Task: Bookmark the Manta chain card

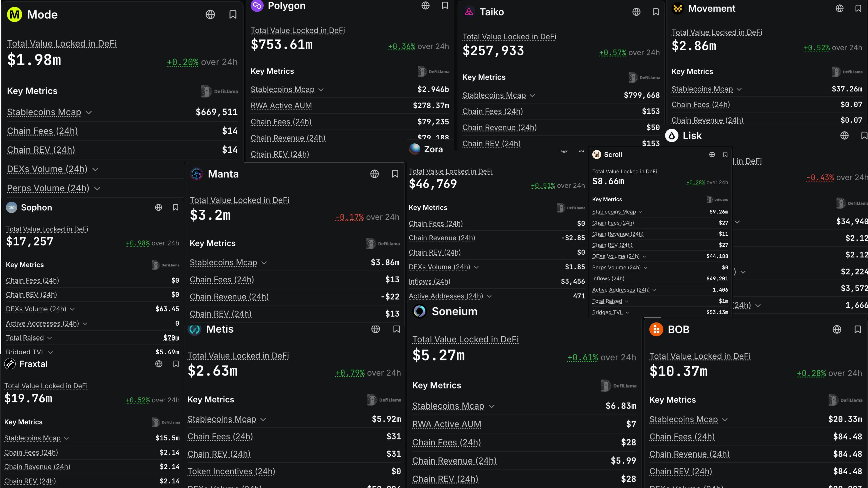Action: click(395, 174)
